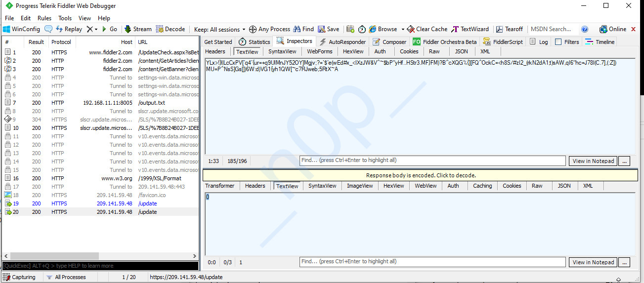Toggle the Filters tab checkbox
Screen dimensions: 644x283
(558, 42)
